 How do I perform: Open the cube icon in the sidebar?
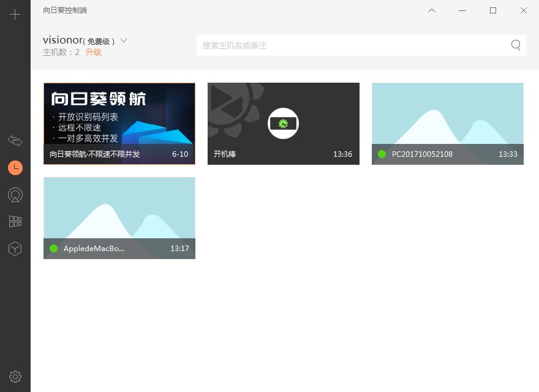(15, 249)
